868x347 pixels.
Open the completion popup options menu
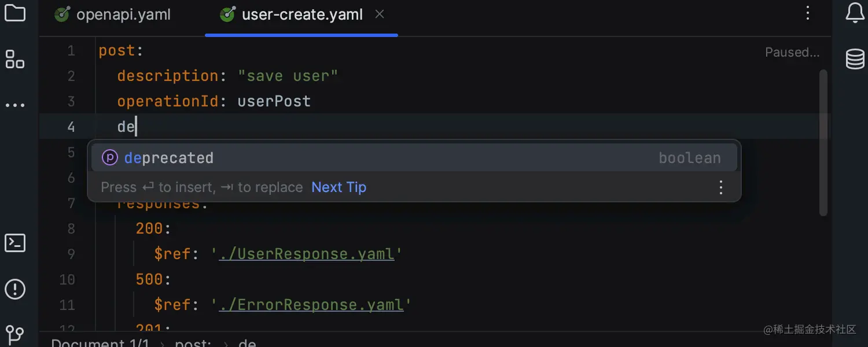(720, 187)
